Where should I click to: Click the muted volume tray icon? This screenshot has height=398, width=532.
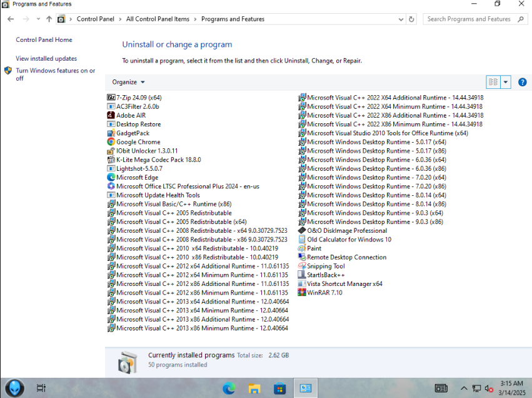tap(489, 388)
